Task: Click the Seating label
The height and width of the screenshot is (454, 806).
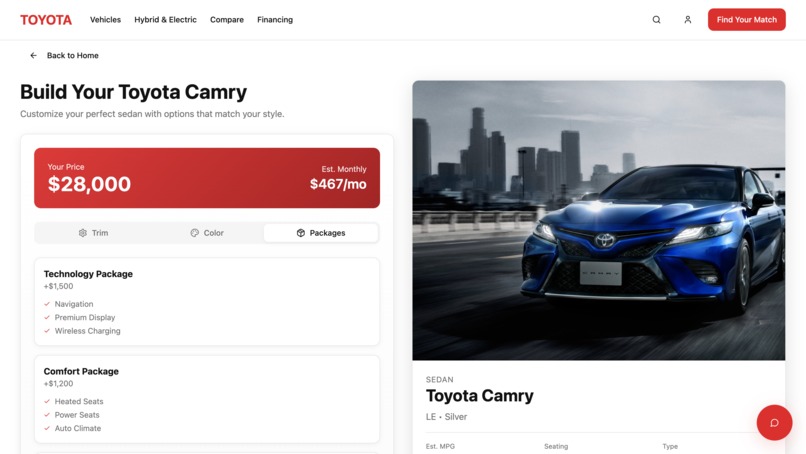Action: coord(556,446)
